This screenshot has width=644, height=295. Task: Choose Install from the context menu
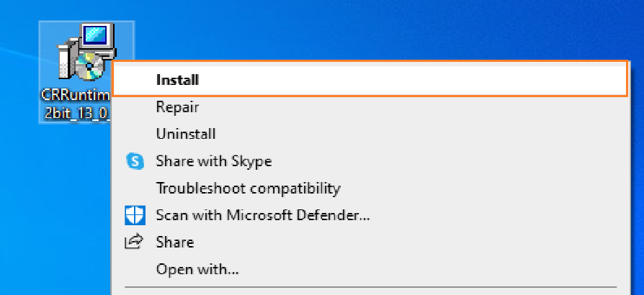[x=177, y=80]
